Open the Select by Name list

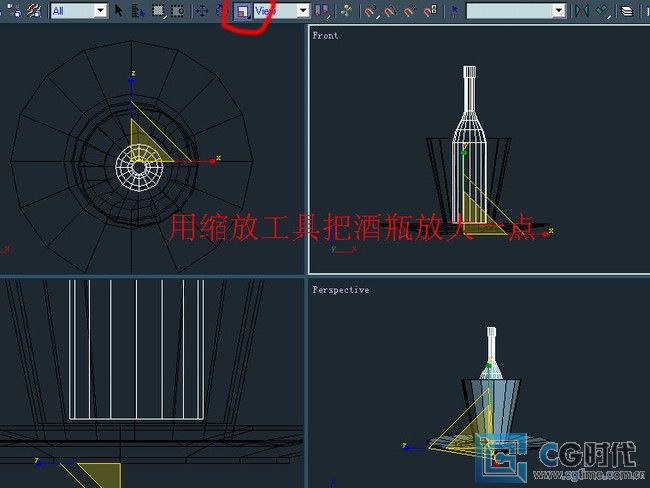[138, 11]
